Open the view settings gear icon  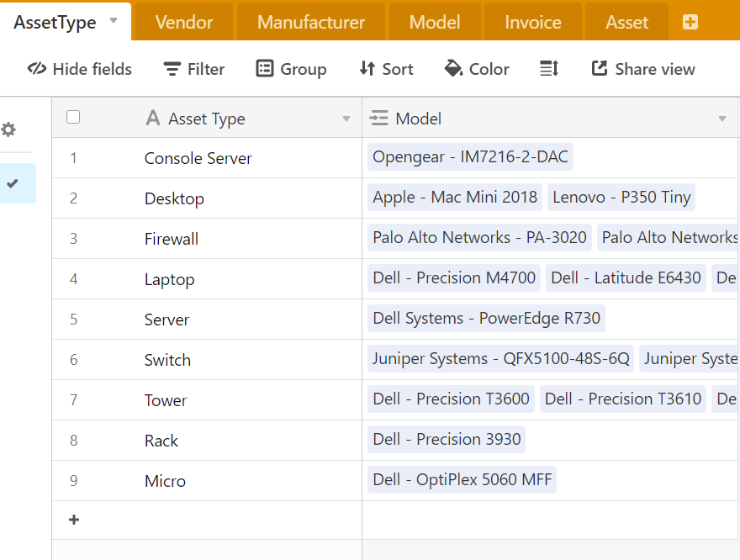pyautogui.click(x=8, y=129)
